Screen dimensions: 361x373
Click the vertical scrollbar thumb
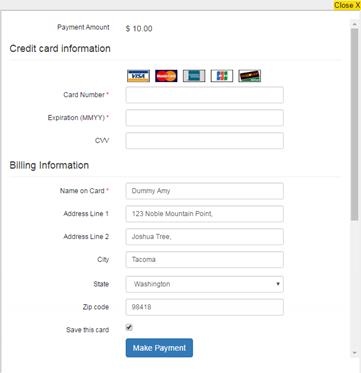click(354, 124)
